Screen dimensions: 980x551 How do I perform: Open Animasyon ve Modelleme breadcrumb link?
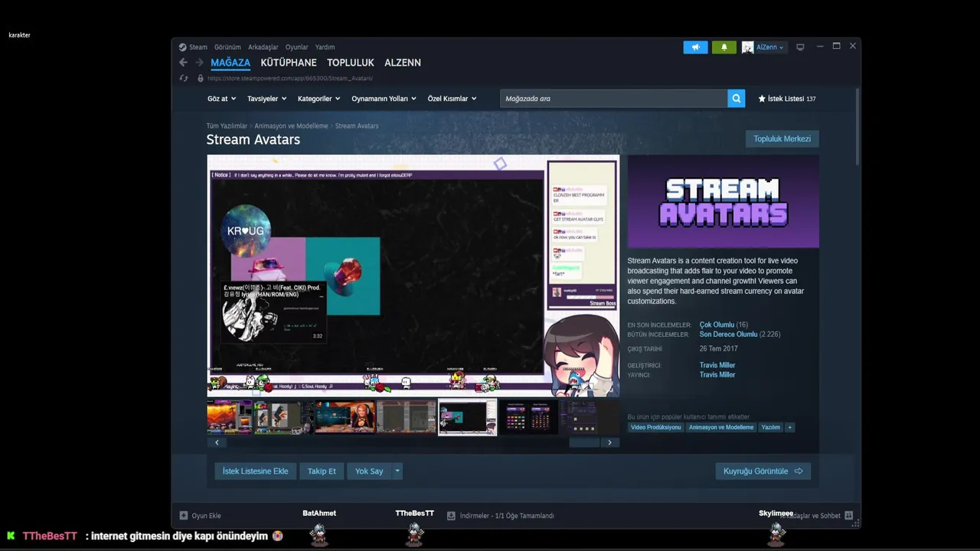(x=291, y=126)
